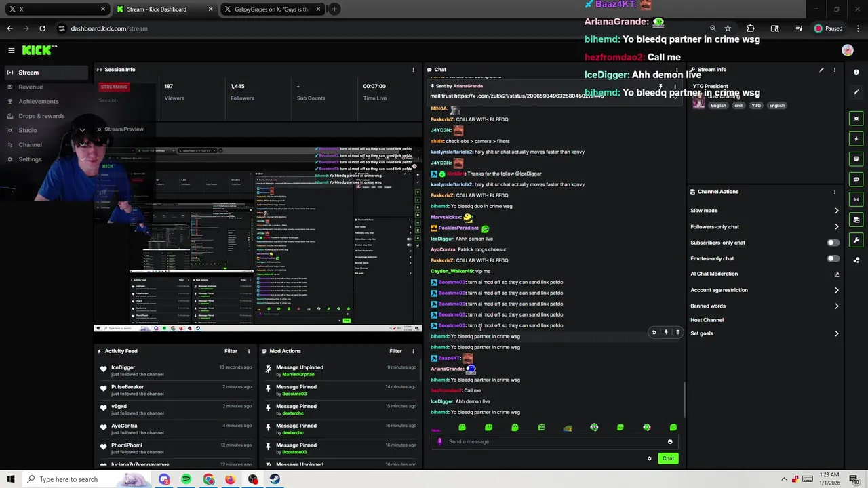
Task: Expand the pinned message chevron
Action: 674,98
